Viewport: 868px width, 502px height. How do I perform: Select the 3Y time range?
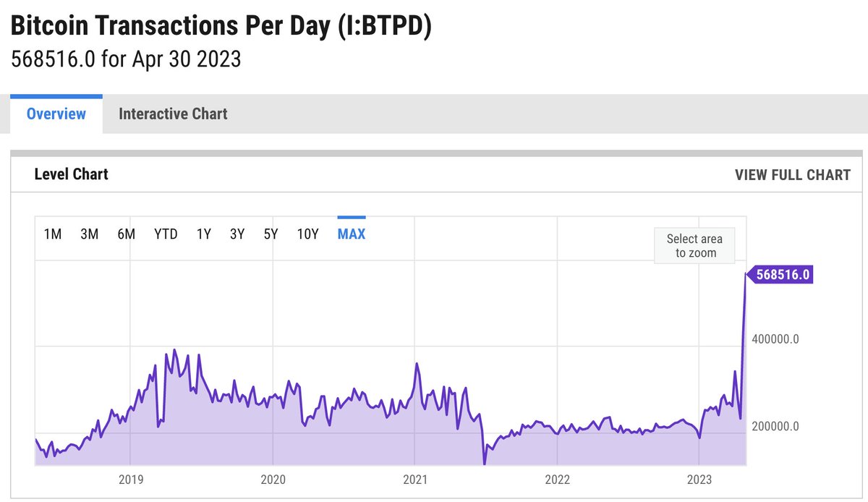point(237,234)
